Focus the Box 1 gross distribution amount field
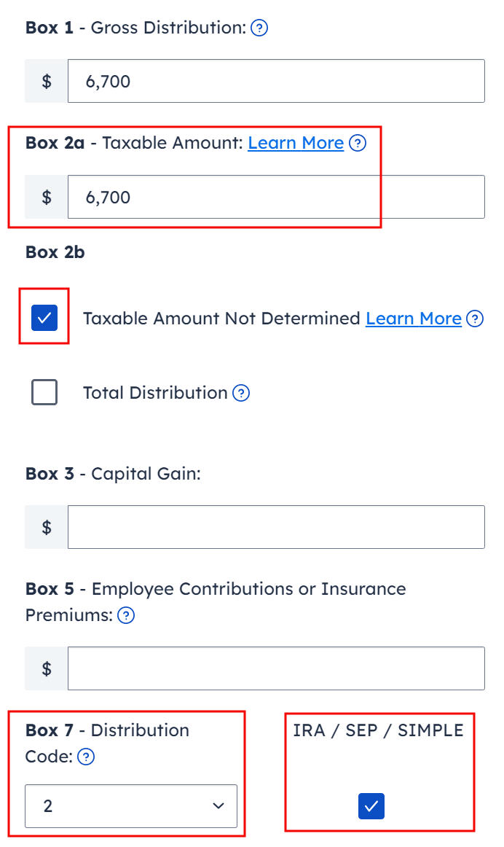504x847 pixels. point(276,81)
